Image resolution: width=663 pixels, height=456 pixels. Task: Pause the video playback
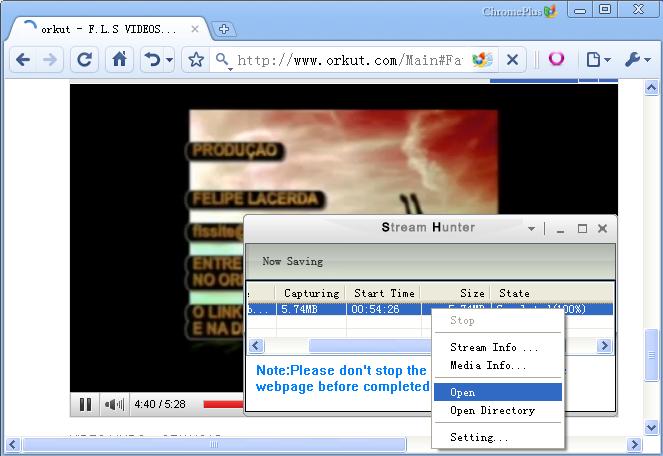coord(85,404)
